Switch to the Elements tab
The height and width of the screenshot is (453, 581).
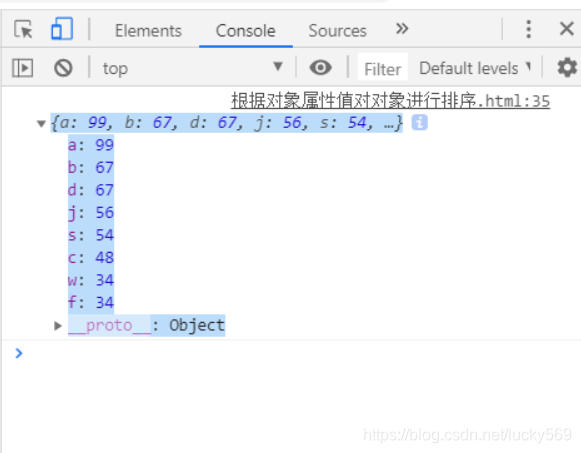[148, 31]
